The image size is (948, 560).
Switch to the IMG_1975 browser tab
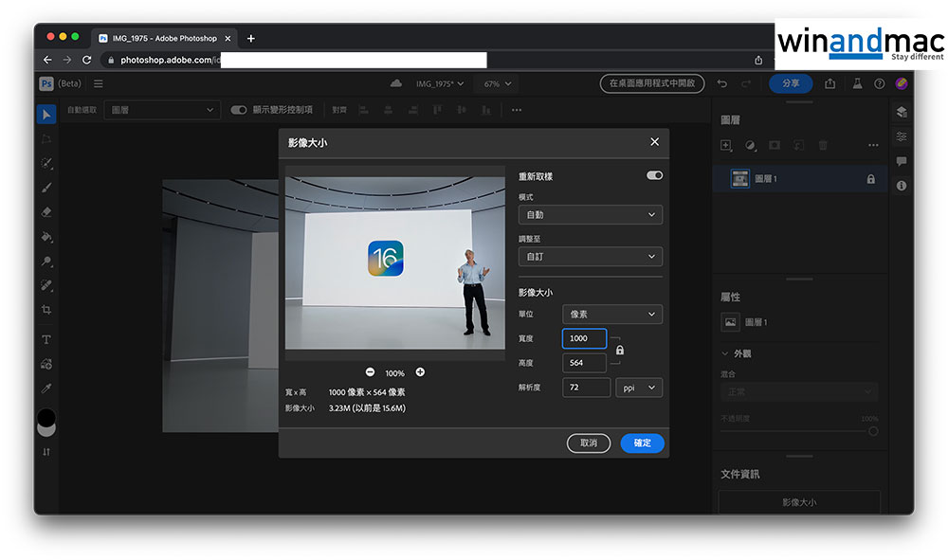[161, 38]
